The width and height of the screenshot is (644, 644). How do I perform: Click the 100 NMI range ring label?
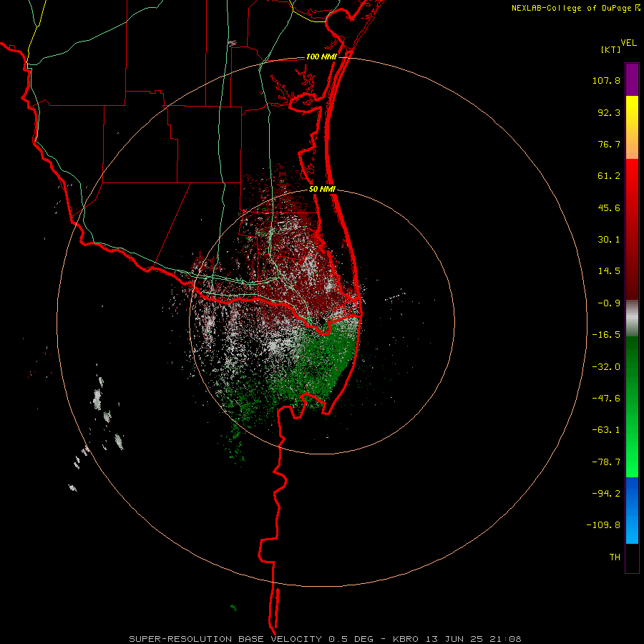[321, 57]
